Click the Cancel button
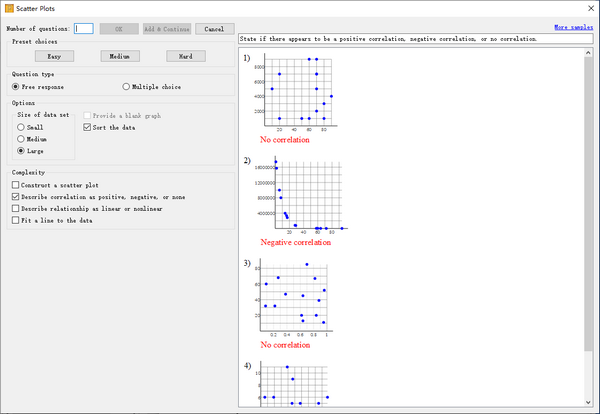The image size is (600, 414). [x=215, y=29]
